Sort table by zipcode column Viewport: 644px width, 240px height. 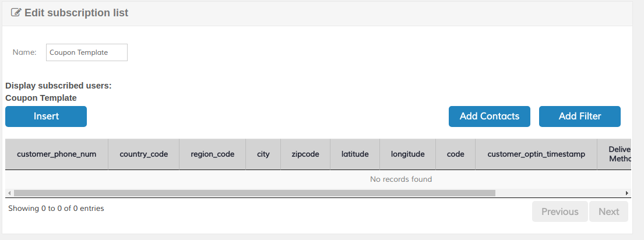click(x=305, y=154)
